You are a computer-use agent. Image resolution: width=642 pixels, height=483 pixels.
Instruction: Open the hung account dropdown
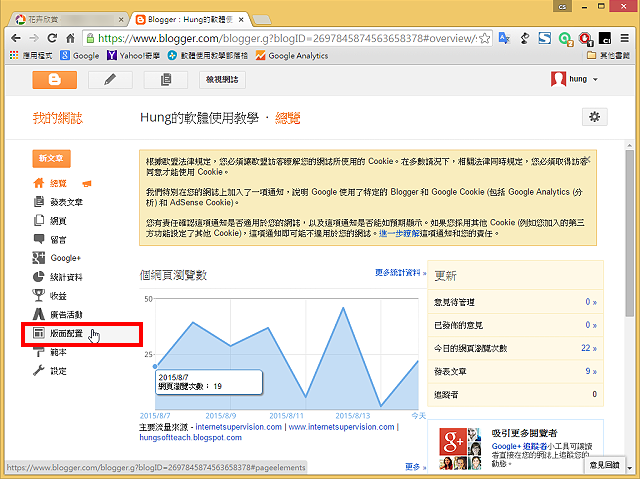point(574,79)
